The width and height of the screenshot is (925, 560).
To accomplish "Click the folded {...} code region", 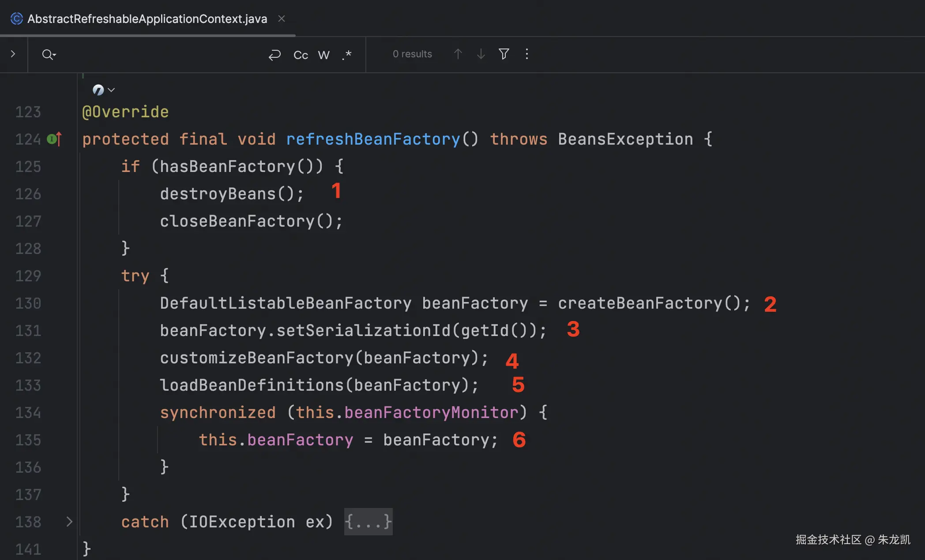I will [368, 522].
